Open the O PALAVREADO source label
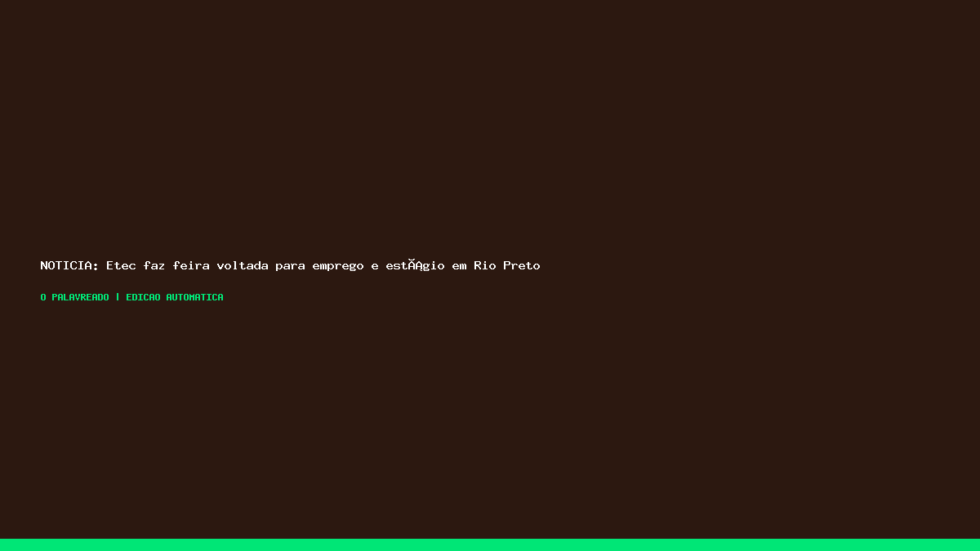Screen dimensions: 980x551 (74, 297)
